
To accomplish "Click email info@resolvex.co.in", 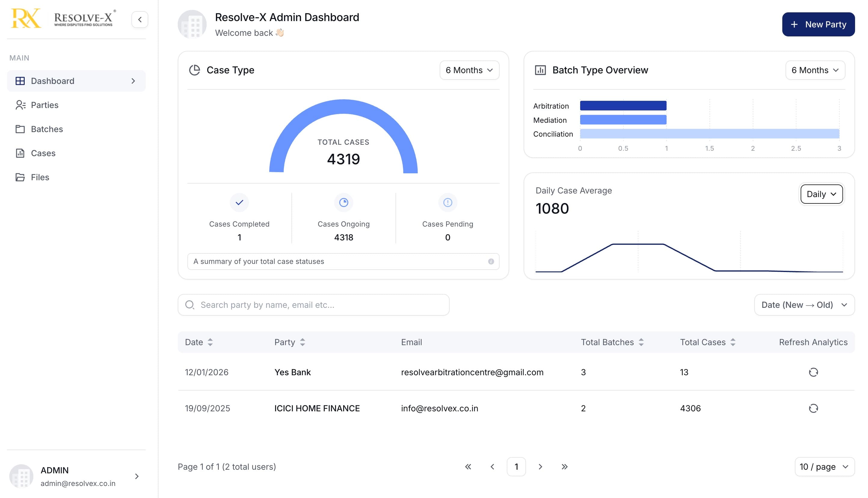I will tap(440, 408).
